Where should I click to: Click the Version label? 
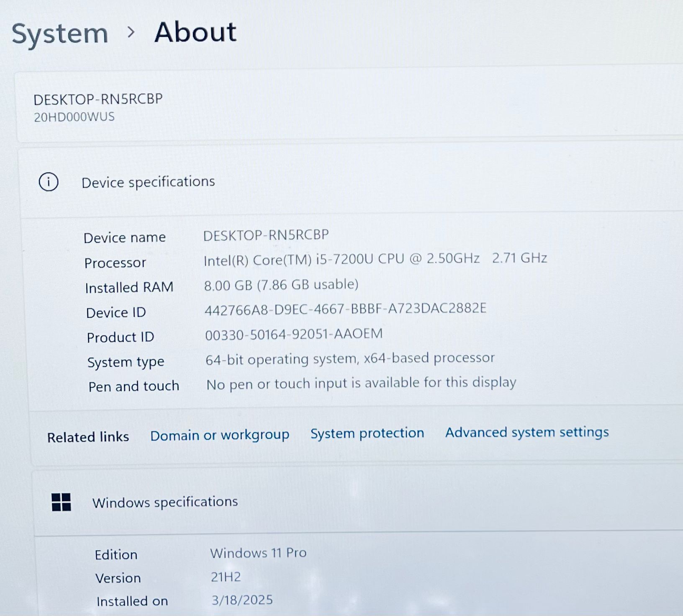(118, 578)
